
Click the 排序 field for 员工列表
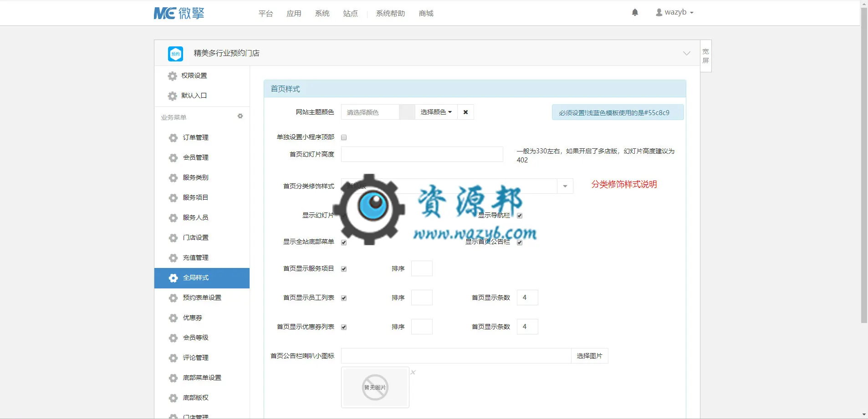(x=422, y=298)
